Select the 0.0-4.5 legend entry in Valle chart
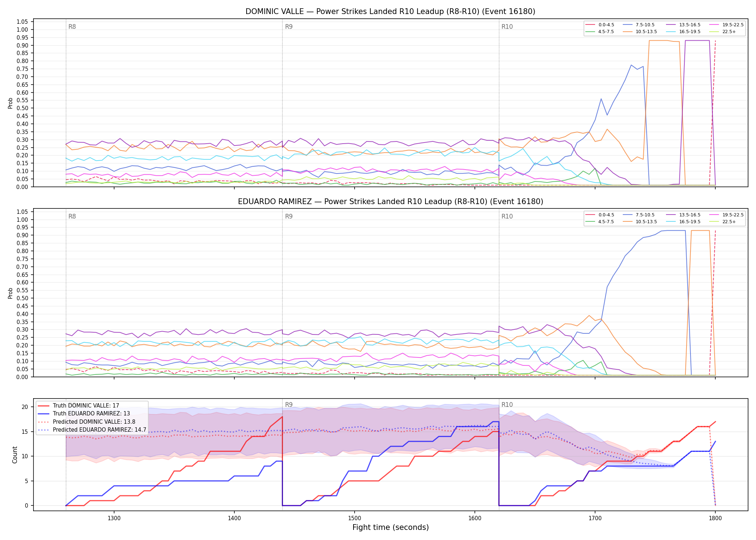The image size is (756, 540). (600, 25)
